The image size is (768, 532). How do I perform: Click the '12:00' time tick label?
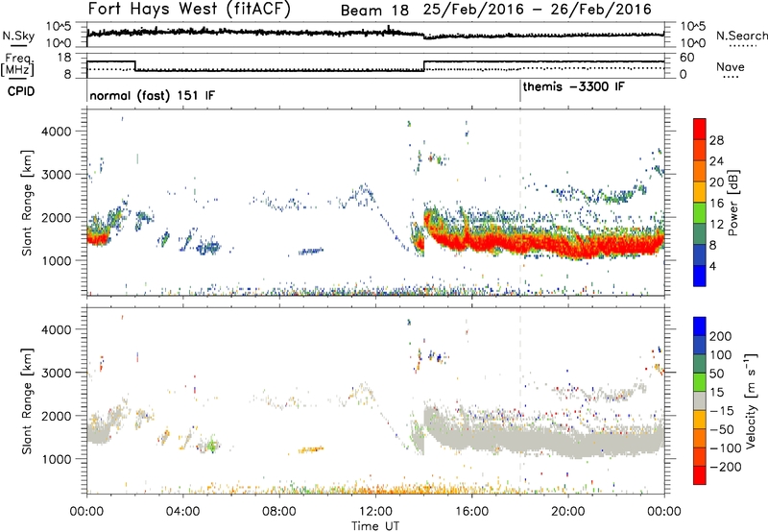[375, 512]
